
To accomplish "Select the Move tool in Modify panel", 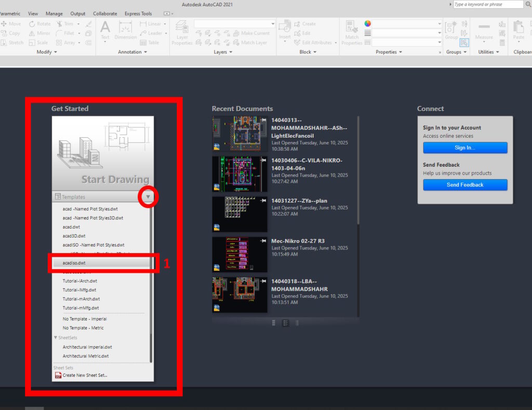I will point(11,24).
